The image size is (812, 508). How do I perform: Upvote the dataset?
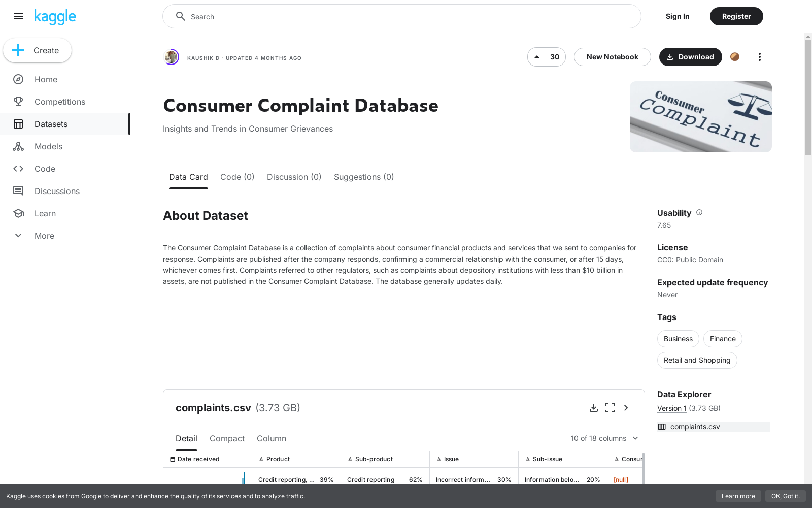coord(536,57)
